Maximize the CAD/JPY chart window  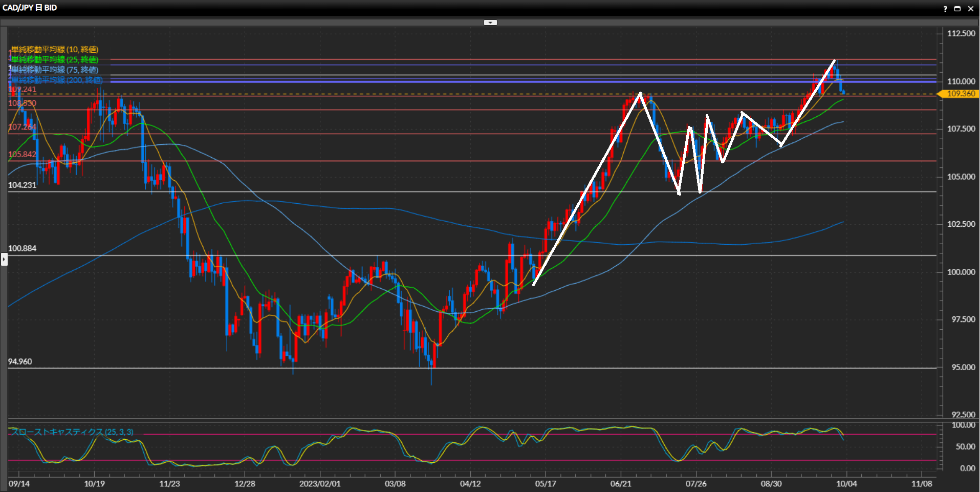point(957,9)
